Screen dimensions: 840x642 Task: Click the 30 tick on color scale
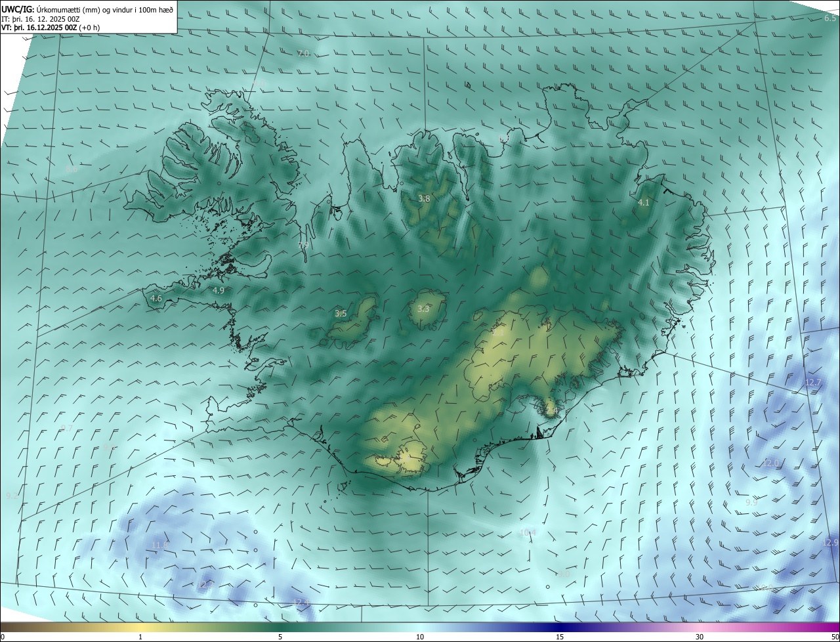pyautogui.click(x=700, y=637)
